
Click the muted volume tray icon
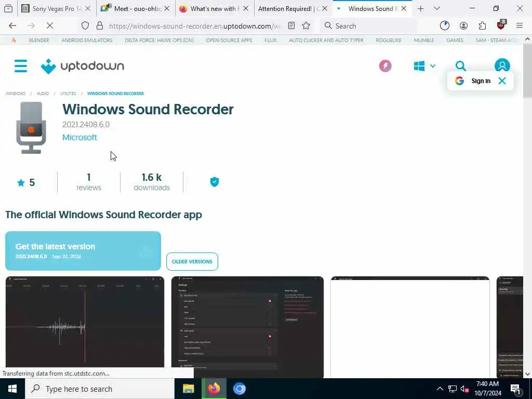tap(464, 389)
